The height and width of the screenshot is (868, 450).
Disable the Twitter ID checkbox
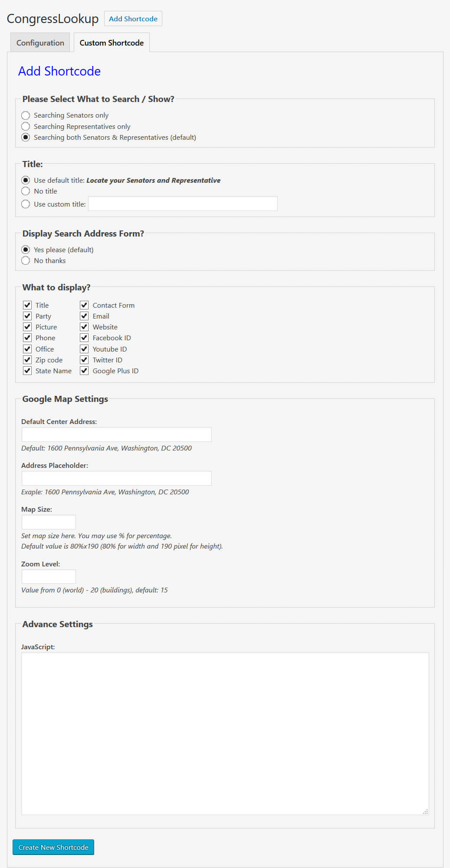tap(84, 360)
